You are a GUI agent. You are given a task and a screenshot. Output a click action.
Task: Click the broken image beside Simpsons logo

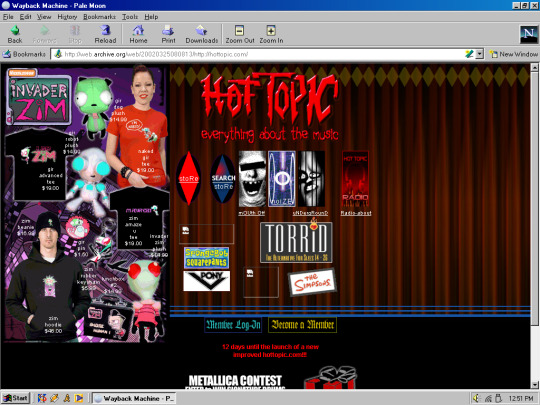click(261, 282)
